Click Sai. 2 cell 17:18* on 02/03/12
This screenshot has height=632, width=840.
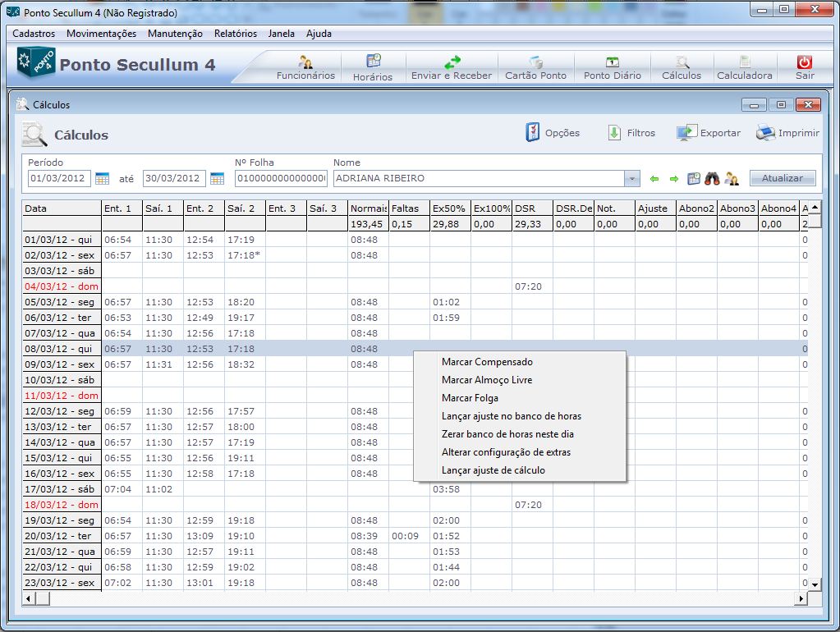click(x=245, y=255)
